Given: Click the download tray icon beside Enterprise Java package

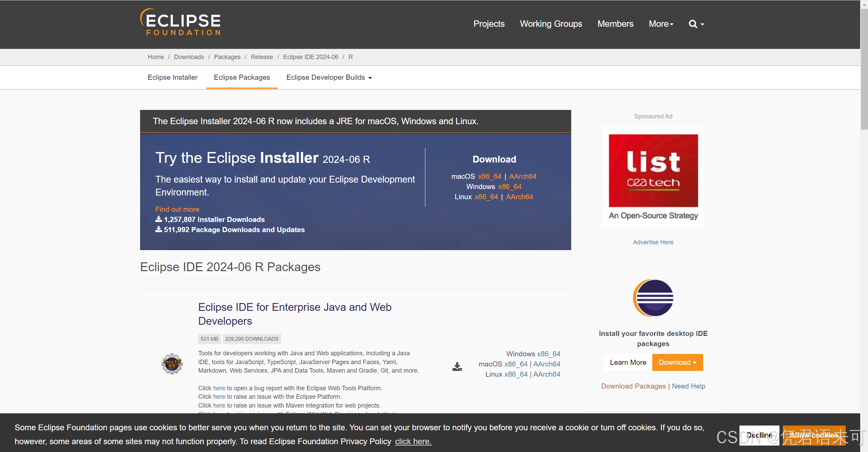Looking at the screenshot, I should pos(457,366).
